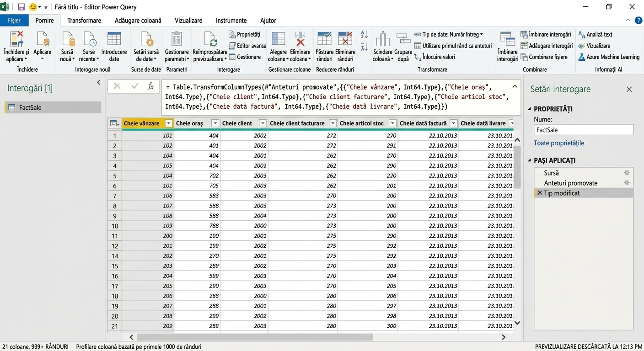Image resolution: width=644 pixels, height=351 pixels.
Task: Click the Grupare după icon
Action: click(x=403, y=39)
